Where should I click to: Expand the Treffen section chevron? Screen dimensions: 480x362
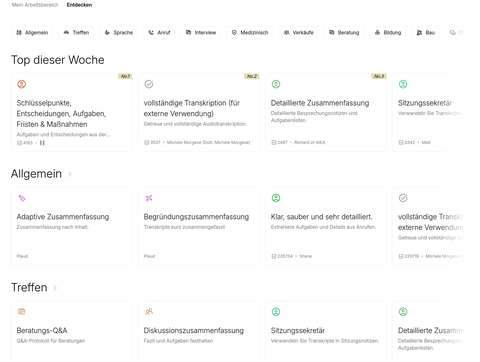point(55,288)
